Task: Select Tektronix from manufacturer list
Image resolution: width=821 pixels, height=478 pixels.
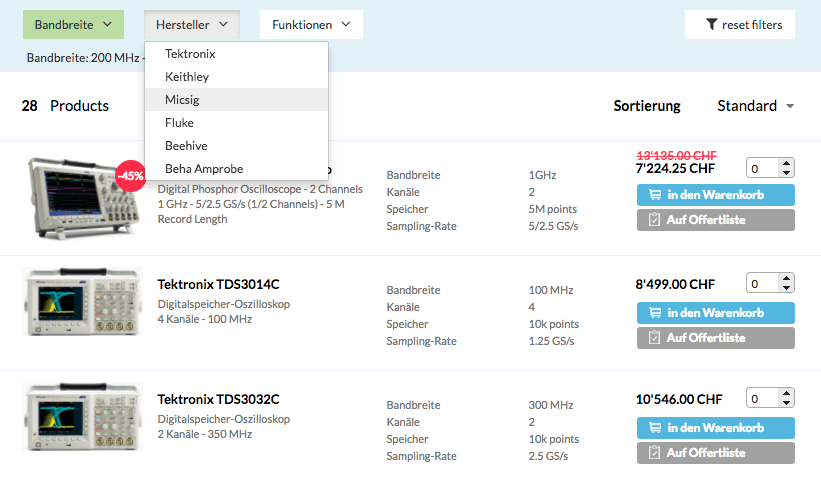Action: click(x=237, y=54)
